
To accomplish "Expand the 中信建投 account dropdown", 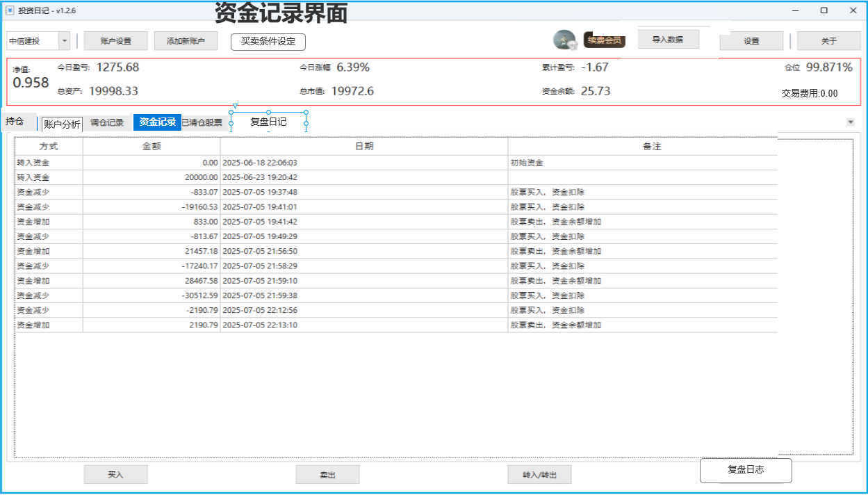I will 65,40.
